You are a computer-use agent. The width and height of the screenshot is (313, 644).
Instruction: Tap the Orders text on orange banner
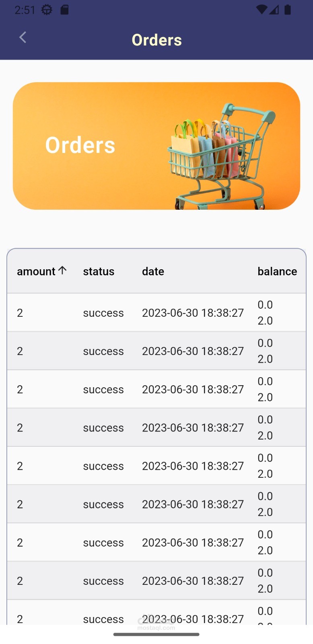click(x=80, y=145)
